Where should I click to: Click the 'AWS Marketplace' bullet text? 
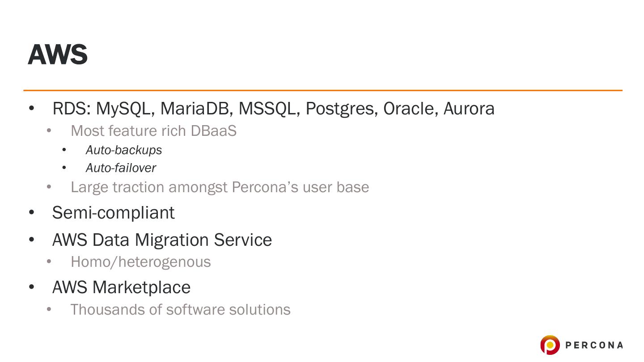[121, 287]
